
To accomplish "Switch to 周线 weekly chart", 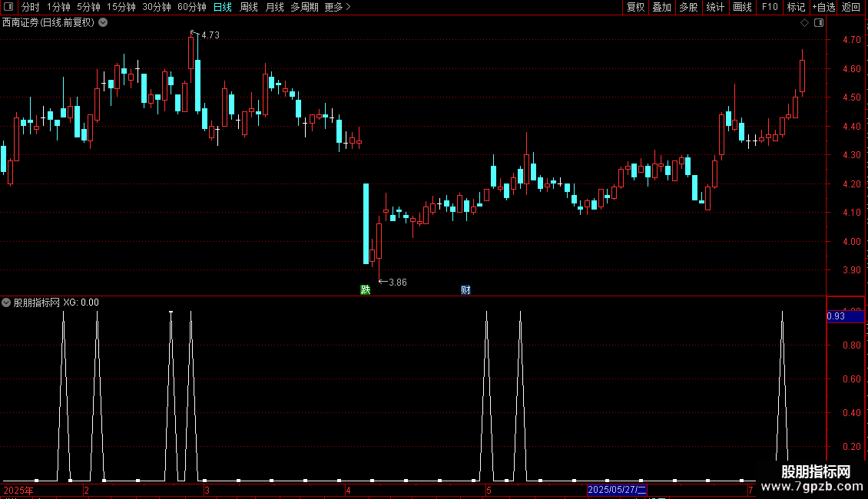I will tap(249, 7).
